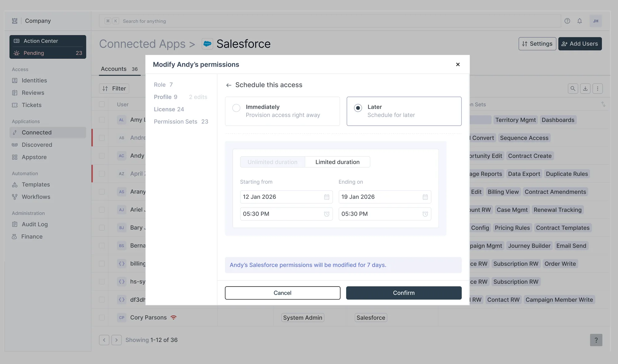View the 23 Pending actions

click(48, 53)
